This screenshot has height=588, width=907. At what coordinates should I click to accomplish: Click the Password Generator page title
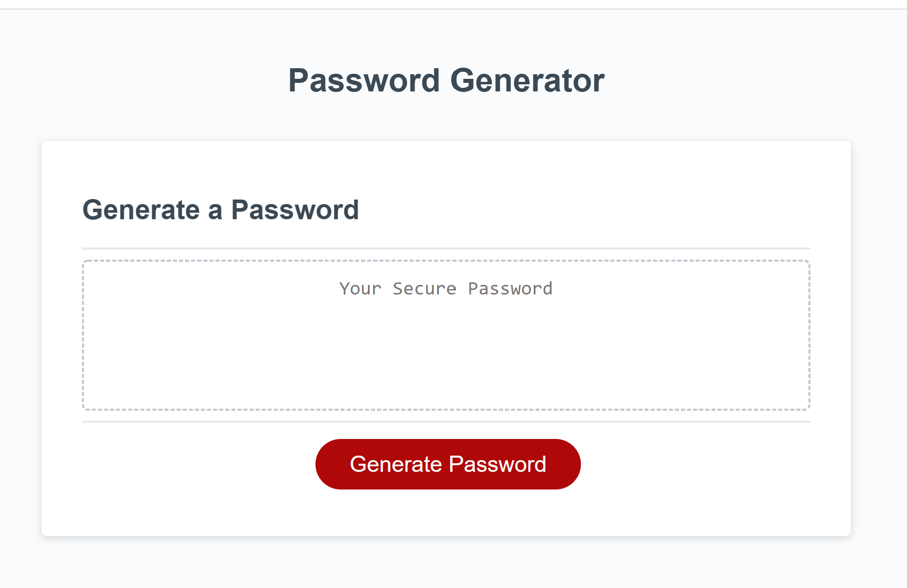(x=446, y=80)
